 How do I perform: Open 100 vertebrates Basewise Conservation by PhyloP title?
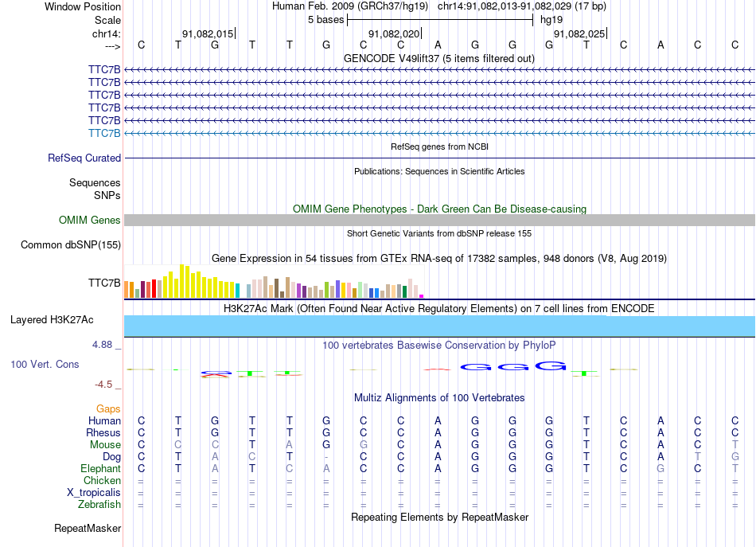439,345
